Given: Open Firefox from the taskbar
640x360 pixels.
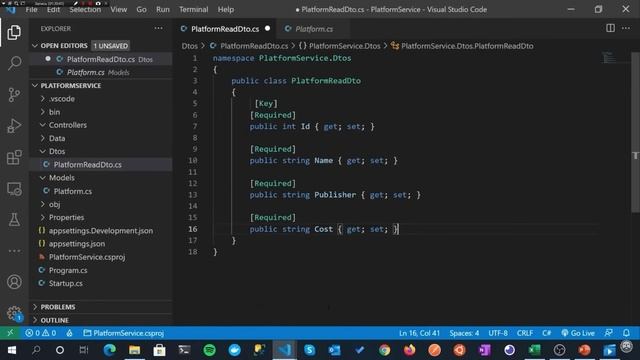Looking at the screenshot, I should [x=409, y=350].
